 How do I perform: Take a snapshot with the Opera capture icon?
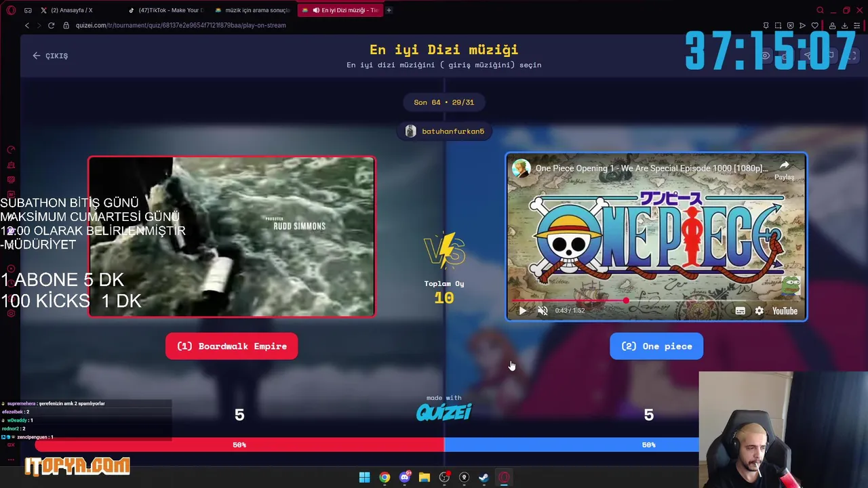coord(778,25)
